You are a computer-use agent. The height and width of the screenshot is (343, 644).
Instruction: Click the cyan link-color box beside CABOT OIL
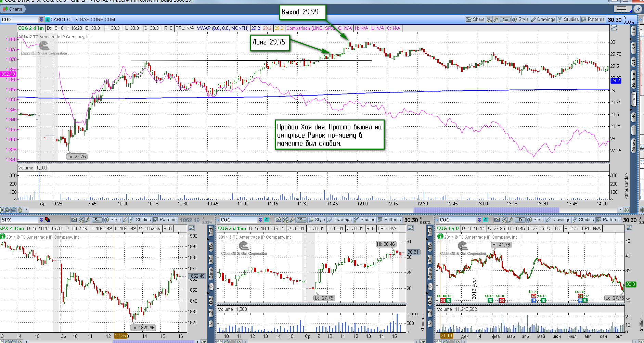48,20
